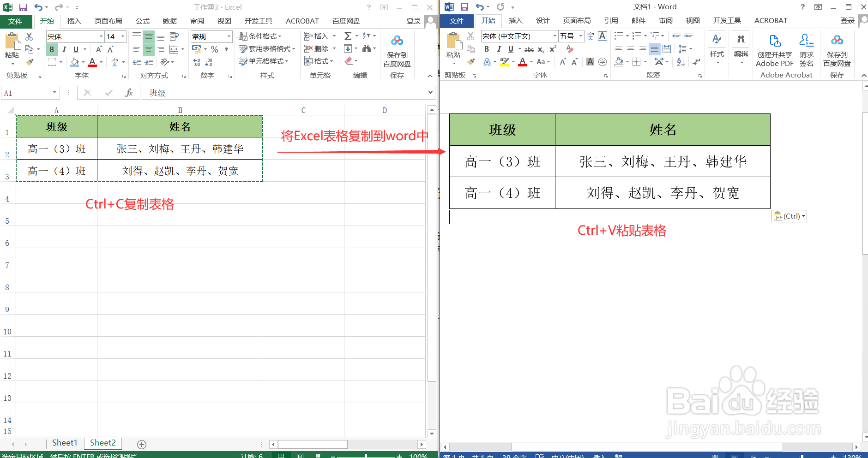Switch to Sheet1 tab in Excel
The width and height of the screenshot is (868, 458).
coord(65,443)
